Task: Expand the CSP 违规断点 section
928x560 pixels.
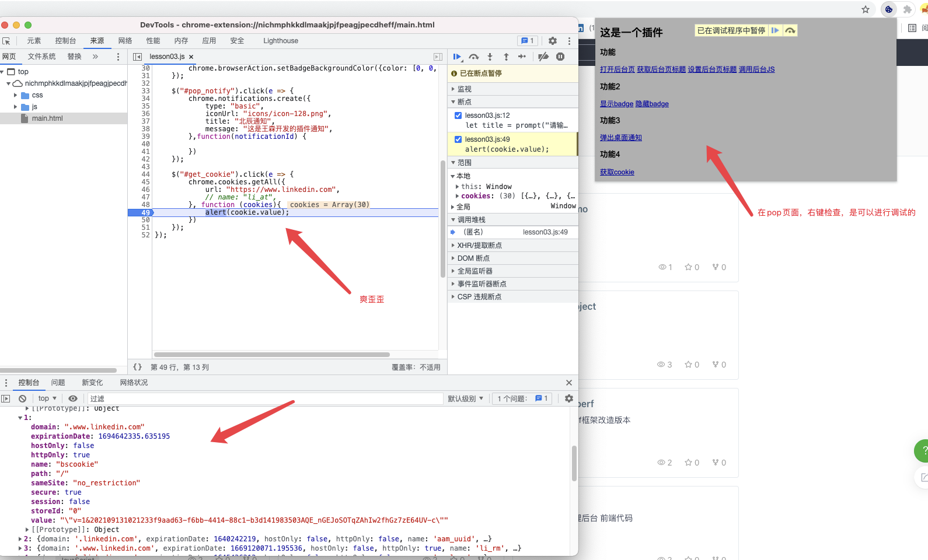Action: pos(513,297)
